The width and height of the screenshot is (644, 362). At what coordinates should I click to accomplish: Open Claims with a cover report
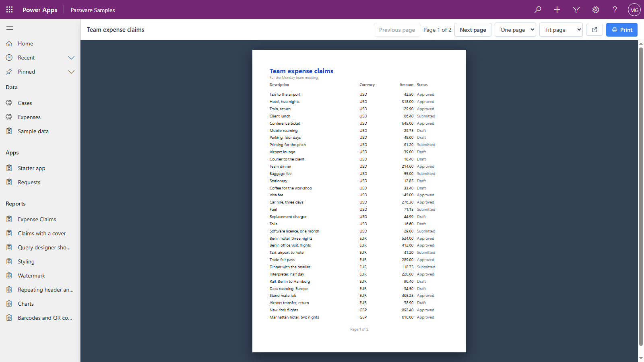(x=40, y=233)
